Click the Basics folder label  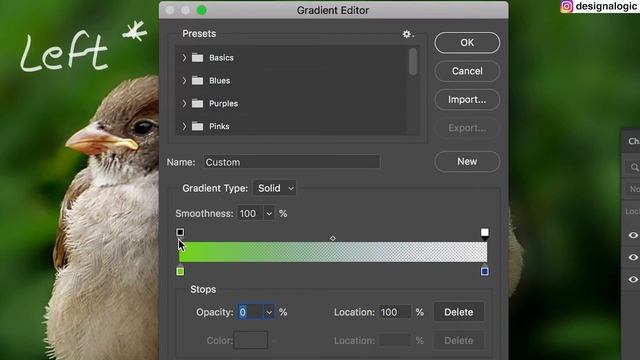coord(221,58)
